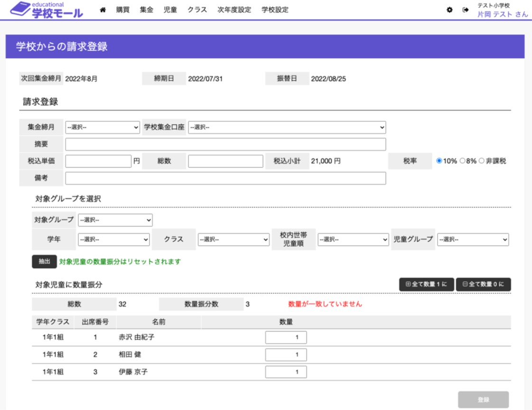
Task: Expand the 学年 dropdown
Action: (113, 240)
